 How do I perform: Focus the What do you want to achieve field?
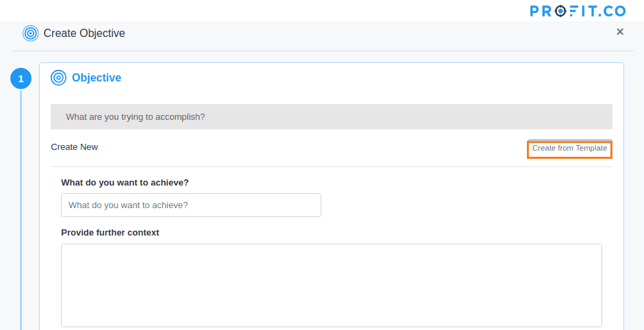[x=191, y=205]
